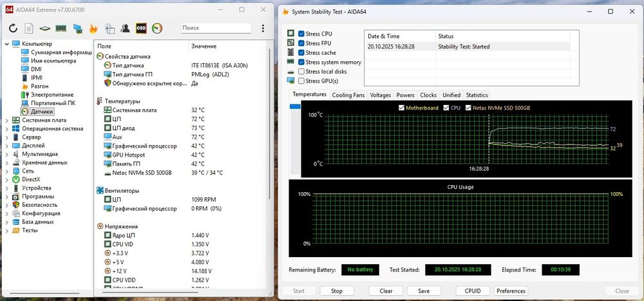This screenshot has width=644, height=301.
Task: Click the monitor diagnostics icon in AIDA64 toolbar
Action: pyautogui.click(x=77, y=28)
